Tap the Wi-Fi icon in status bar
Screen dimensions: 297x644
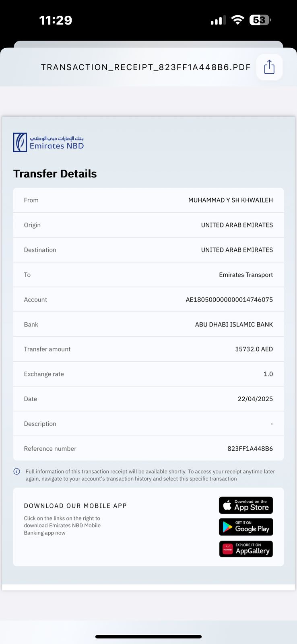click(238, 20)
